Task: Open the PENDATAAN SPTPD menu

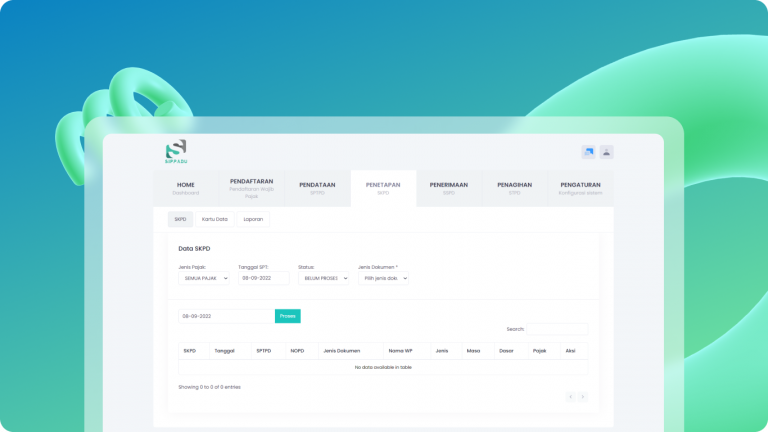Action: [x=317, y=188]
